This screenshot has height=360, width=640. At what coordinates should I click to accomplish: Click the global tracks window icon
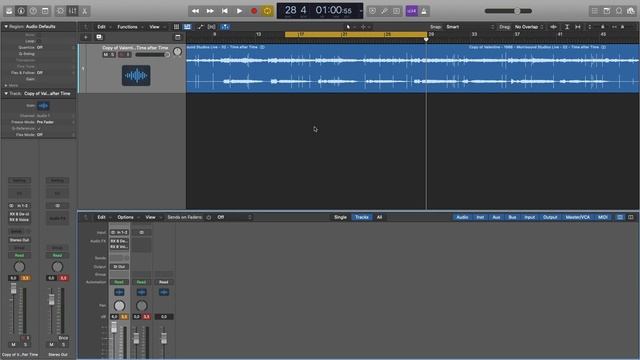click(178, 37)
